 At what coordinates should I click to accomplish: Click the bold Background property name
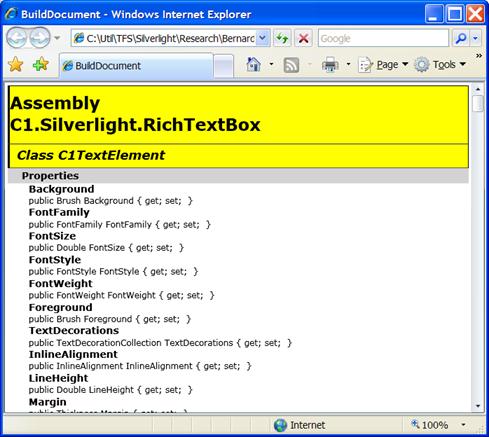pyautogui.click(x=61, y=189)
